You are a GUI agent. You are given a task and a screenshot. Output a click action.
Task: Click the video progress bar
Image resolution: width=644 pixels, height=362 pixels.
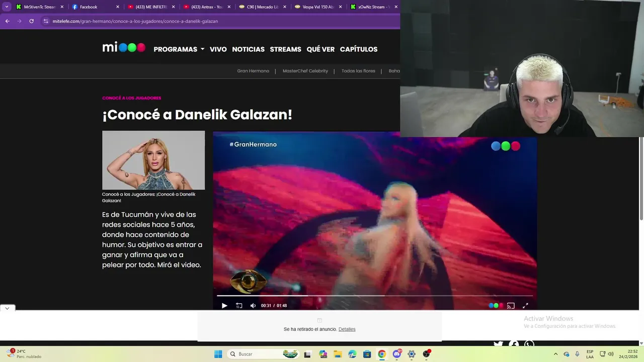coord(374,296)
